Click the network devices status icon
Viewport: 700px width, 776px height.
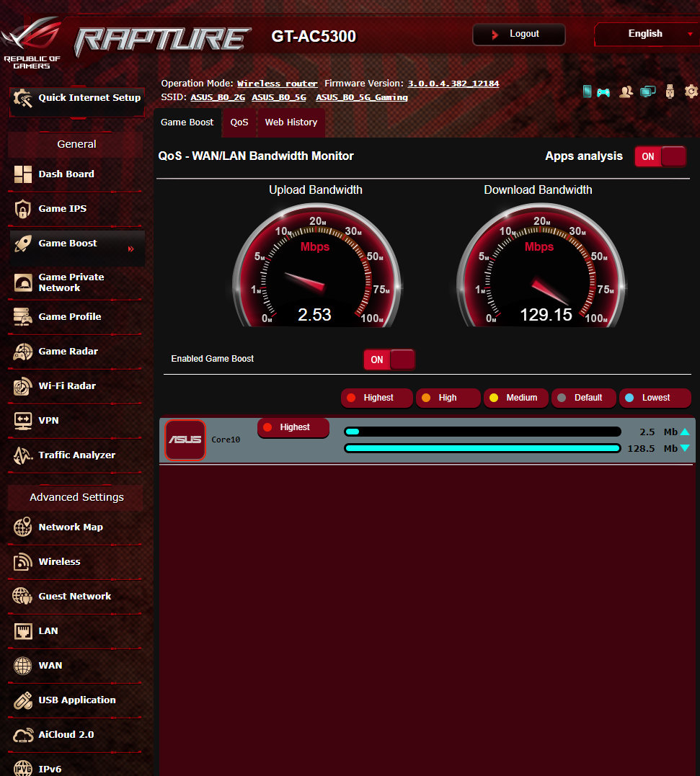point(647,92)
